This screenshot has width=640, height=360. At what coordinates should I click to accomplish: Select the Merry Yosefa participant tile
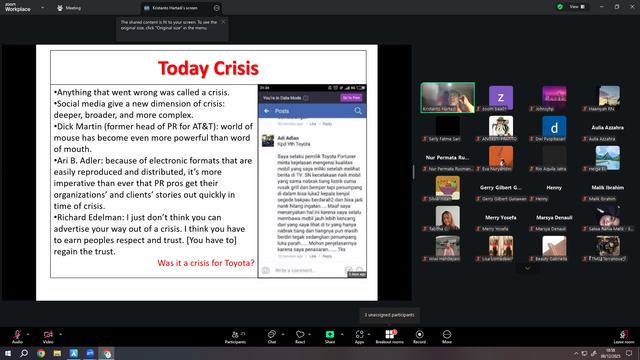(x=501, y=218)
